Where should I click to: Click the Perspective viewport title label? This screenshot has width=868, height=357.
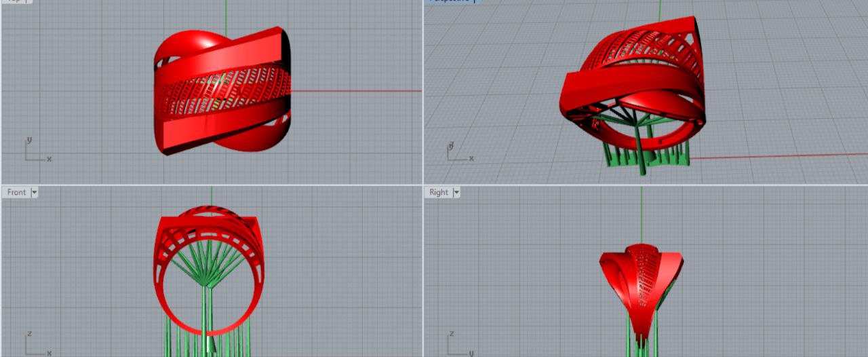pyautogui.click(x=450, y=1)
